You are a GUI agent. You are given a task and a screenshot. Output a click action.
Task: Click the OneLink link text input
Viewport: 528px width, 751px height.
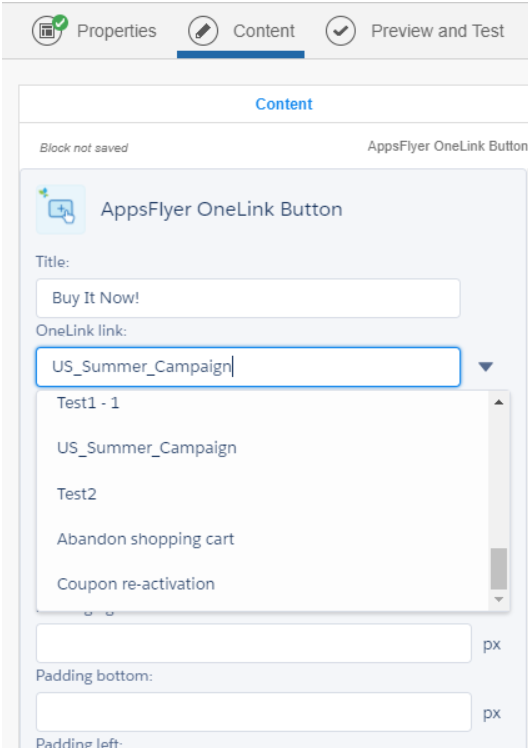[248, 367]
